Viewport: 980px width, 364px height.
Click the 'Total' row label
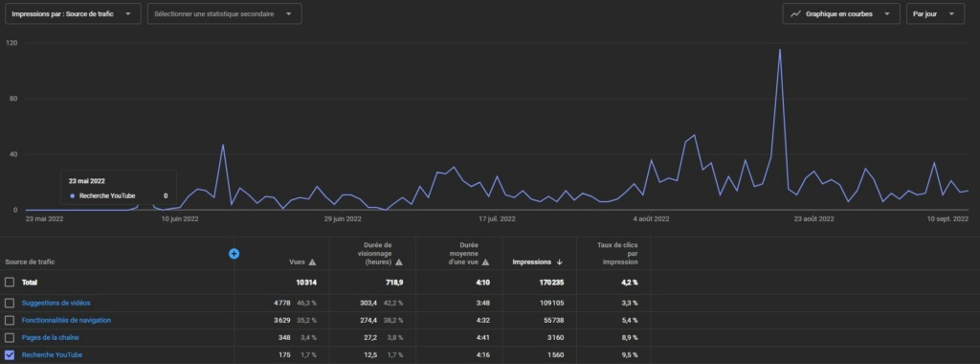(x=30, y=283)
